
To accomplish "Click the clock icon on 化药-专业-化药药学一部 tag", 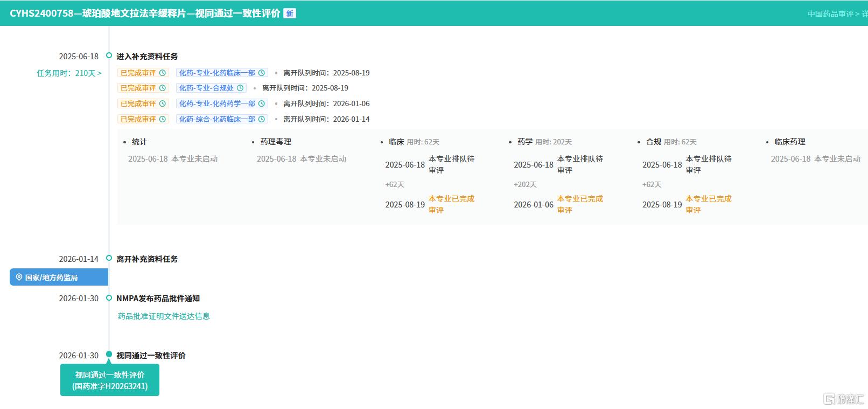I will click(x=262, y=103).
